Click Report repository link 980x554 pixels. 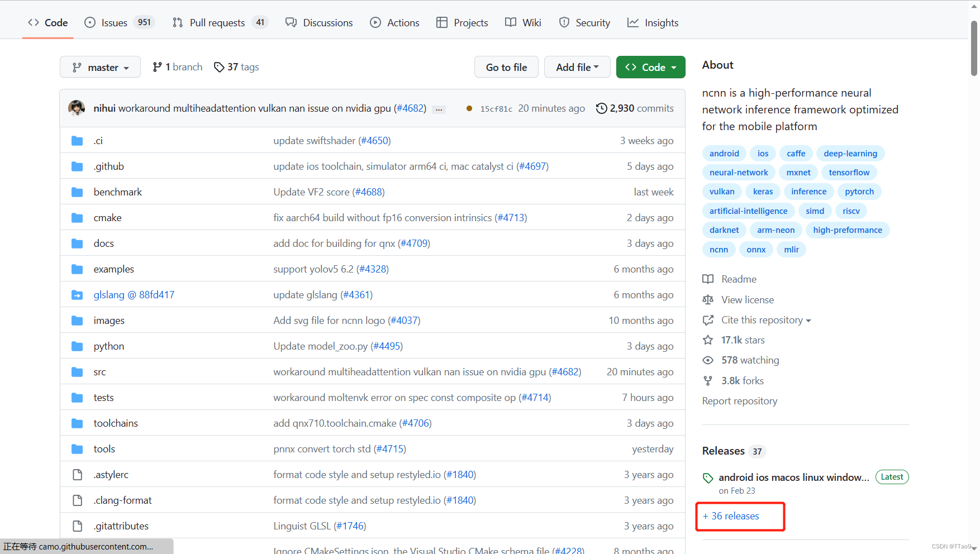pyautogui.click(x=740, y=401)
